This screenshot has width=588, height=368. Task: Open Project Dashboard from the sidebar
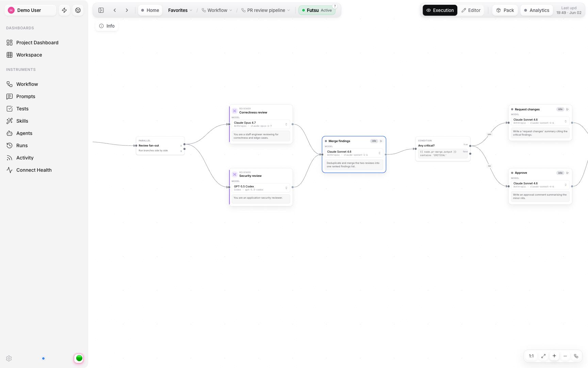click(44, 43)
